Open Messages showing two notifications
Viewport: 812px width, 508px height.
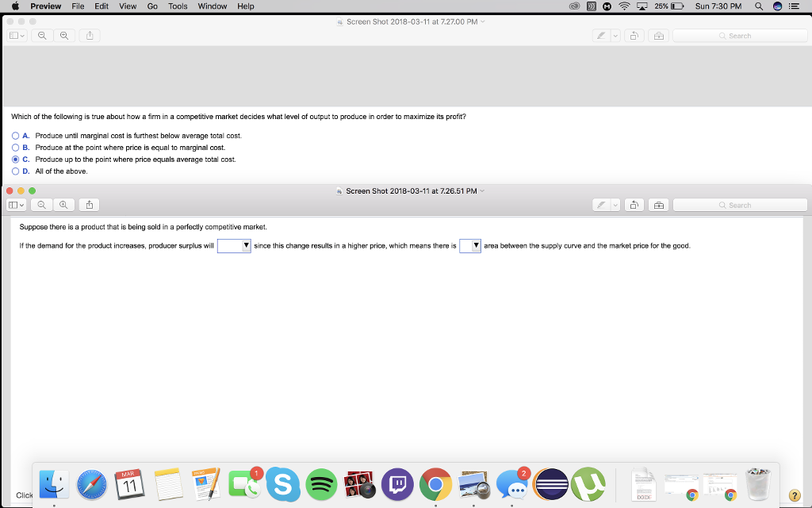[514, 485]
